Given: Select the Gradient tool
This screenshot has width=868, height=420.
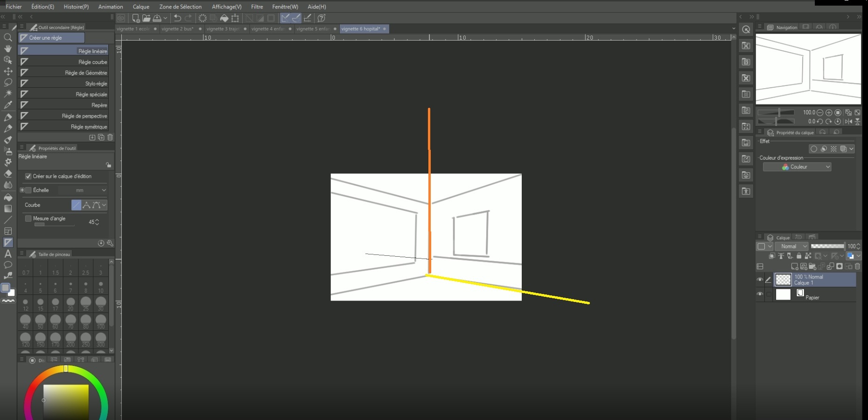Looking at the screenshot, I should [x=8, y=209].
